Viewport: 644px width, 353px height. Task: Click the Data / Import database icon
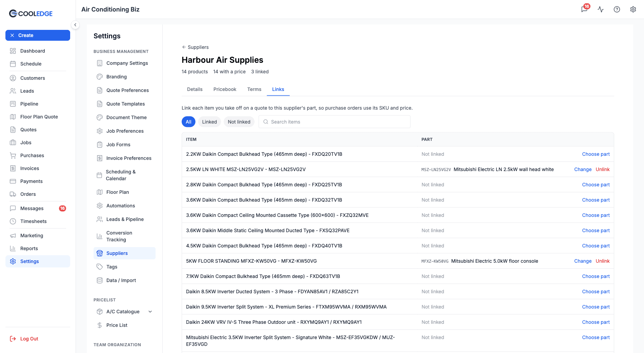(100, 280)
